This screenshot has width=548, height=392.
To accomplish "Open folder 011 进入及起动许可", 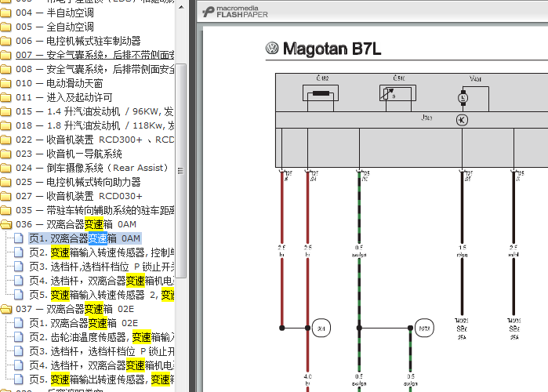I will pos(64,97).
